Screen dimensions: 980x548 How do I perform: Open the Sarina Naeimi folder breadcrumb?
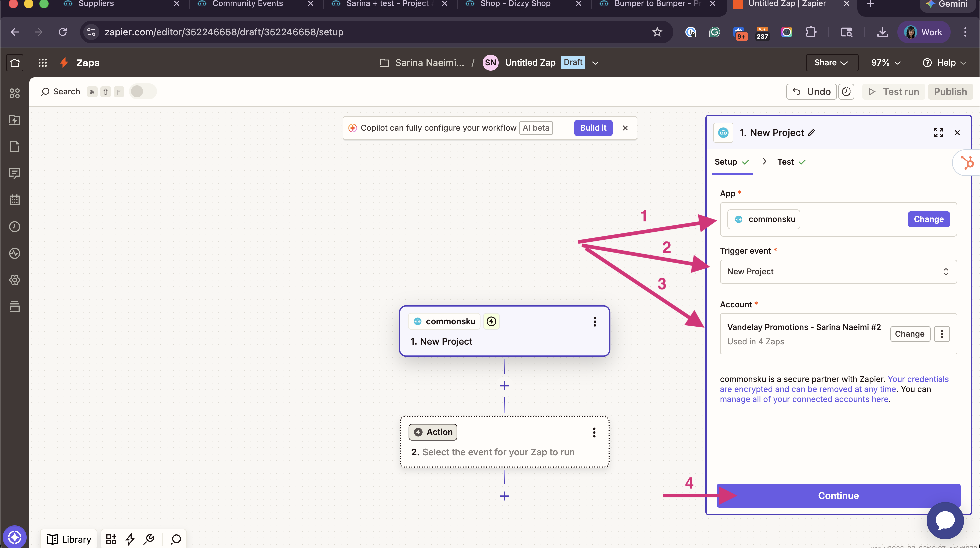pyautogui.click(x=422, y=62)
